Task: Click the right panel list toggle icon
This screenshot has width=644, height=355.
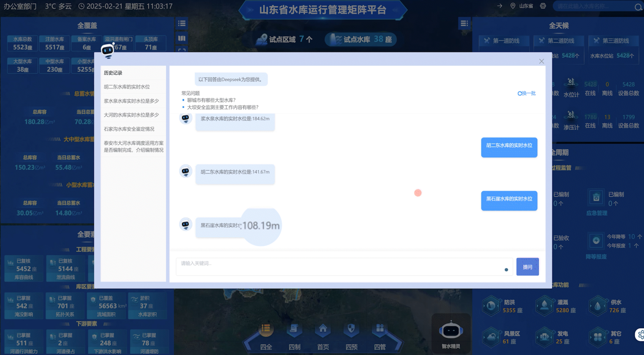Action: tap(464, 23)
